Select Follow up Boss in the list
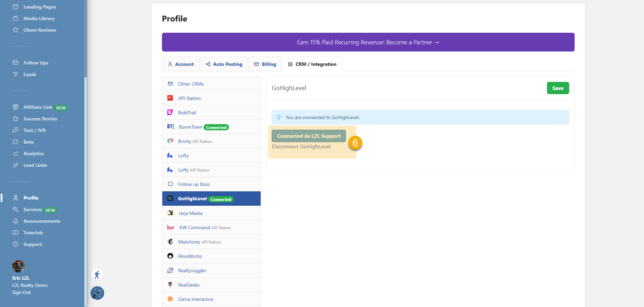This screenshot has width=644, height=307. [211, 184]
